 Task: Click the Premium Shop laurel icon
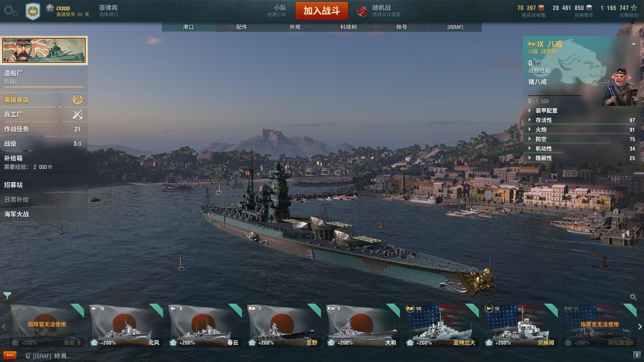[x=77, y=100]
